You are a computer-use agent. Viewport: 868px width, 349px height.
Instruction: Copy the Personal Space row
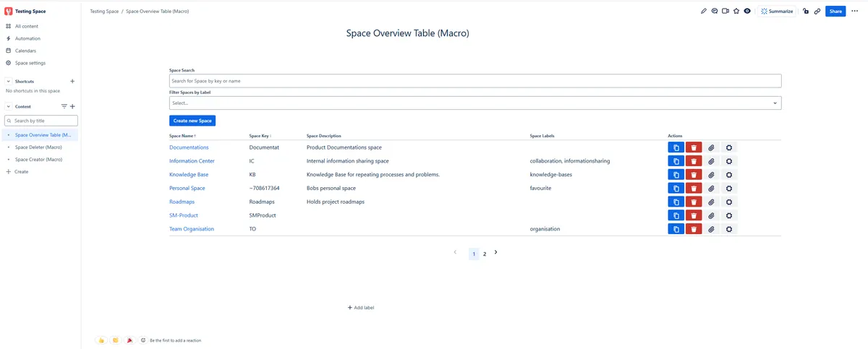(x=676, y=188)
